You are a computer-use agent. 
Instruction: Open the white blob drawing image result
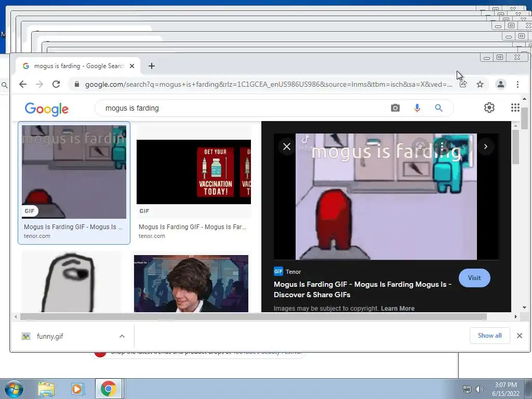[72, 282]
